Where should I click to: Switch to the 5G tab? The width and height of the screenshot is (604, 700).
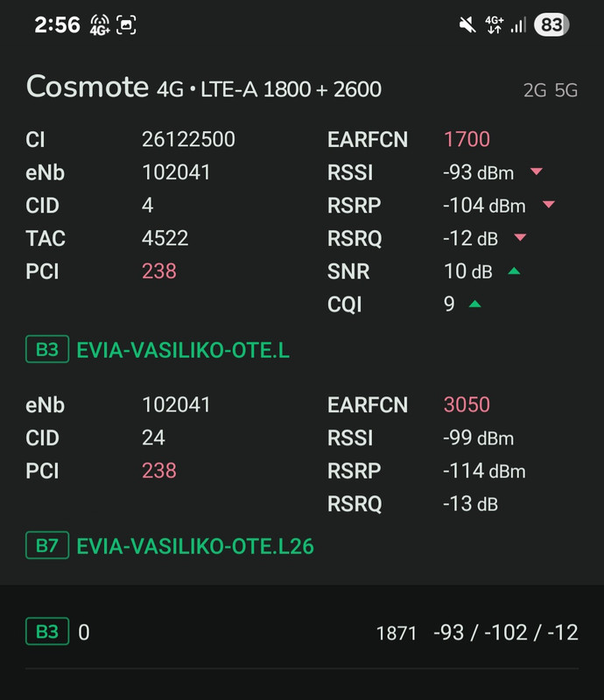pos(566,90)
